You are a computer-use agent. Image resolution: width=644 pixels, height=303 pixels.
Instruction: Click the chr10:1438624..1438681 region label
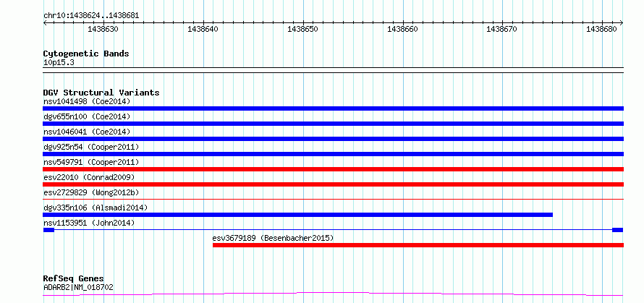(x=91, y=16)
